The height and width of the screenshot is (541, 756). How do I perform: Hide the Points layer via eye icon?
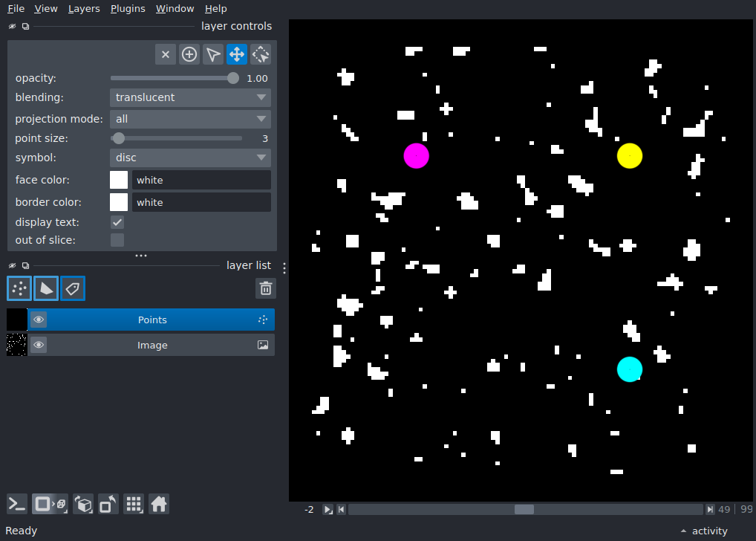pos(39,320)
